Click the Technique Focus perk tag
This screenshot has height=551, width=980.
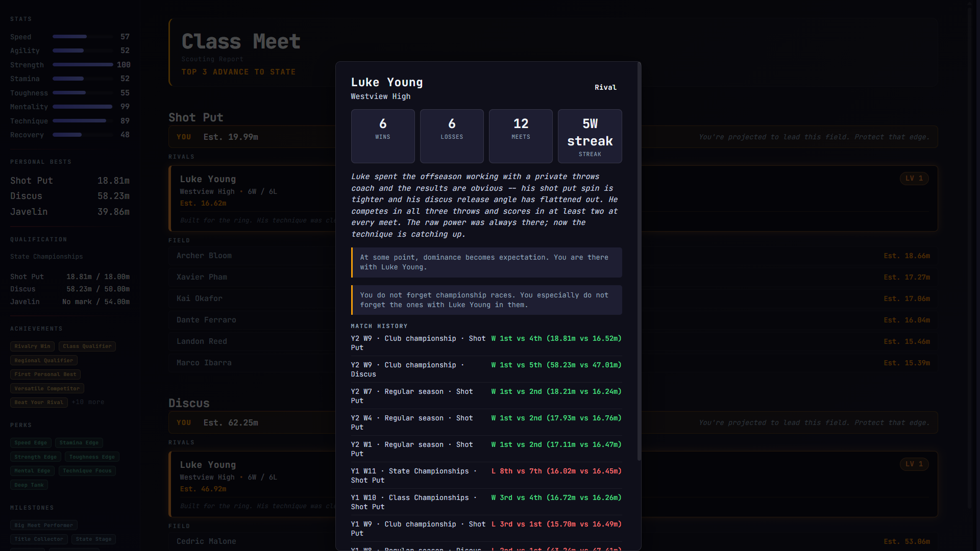click(x=87, y=471)
